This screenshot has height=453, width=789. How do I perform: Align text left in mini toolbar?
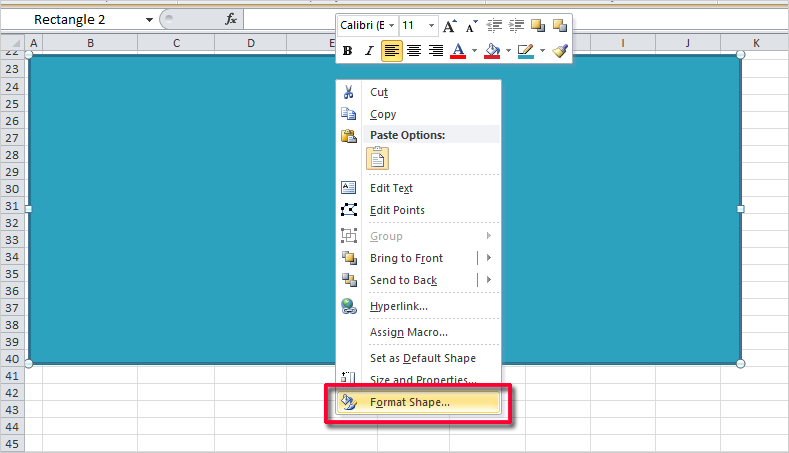coord(391,51)
